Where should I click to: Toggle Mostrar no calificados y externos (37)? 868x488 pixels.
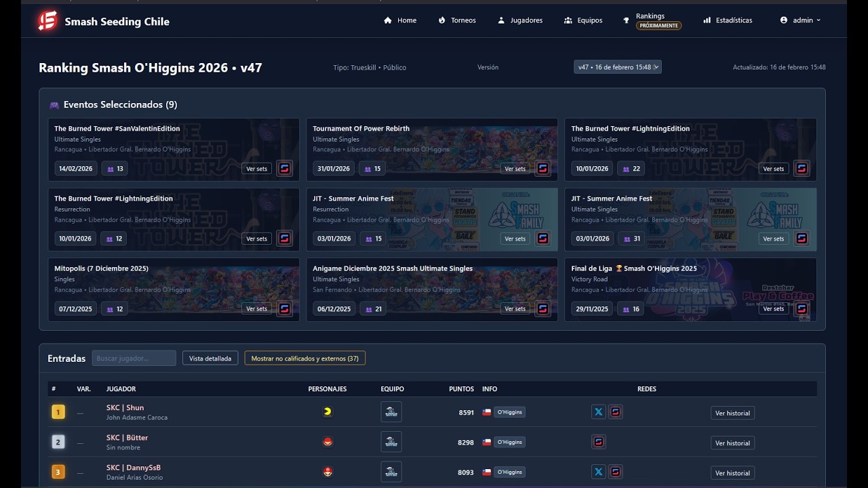tap(305, 358)
